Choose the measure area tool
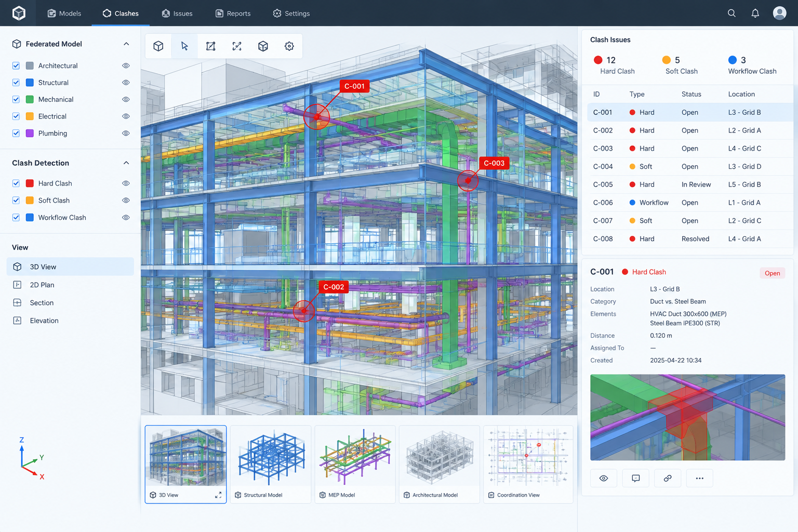 (x=210, y=46)
